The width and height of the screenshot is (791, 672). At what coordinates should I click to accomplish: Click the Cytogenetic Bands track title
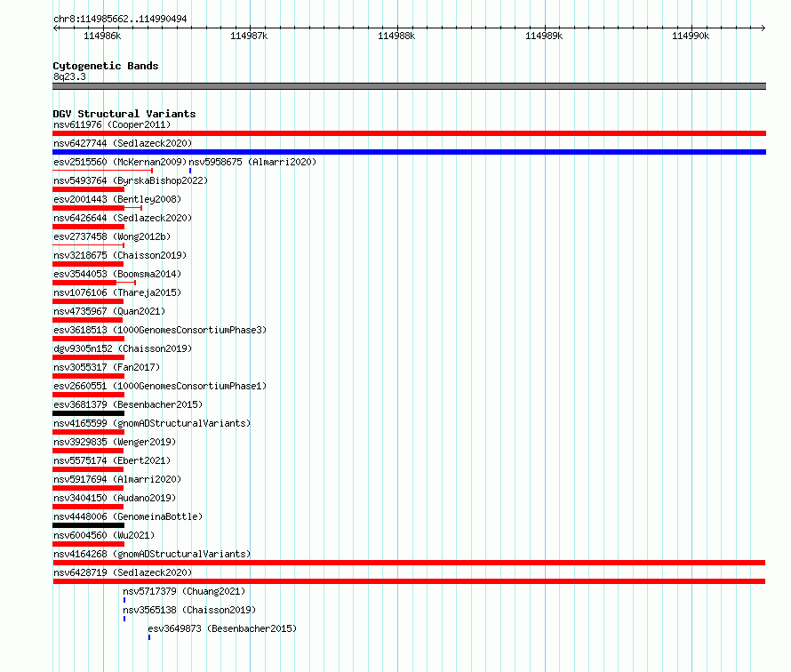[106, 66]
